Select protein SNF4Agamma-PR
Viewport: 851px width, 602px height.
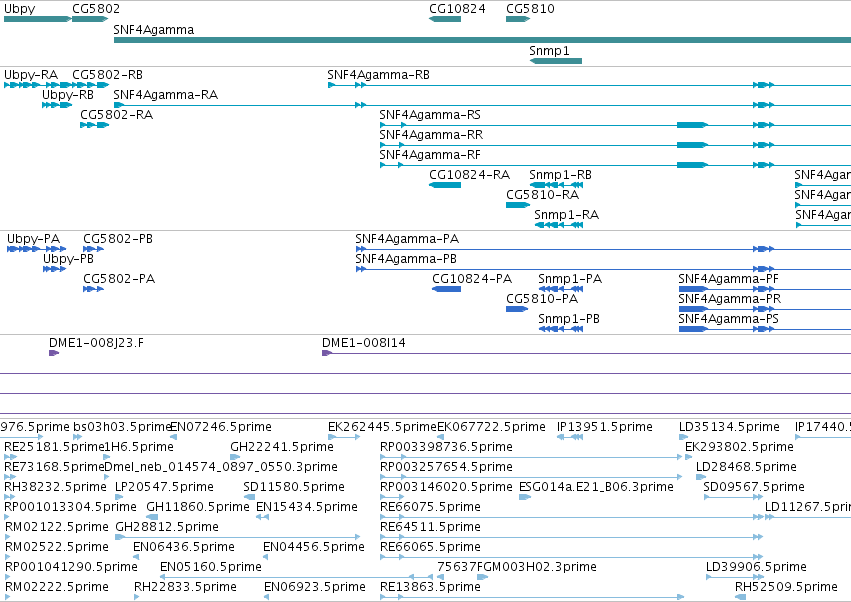click(729, 299)
